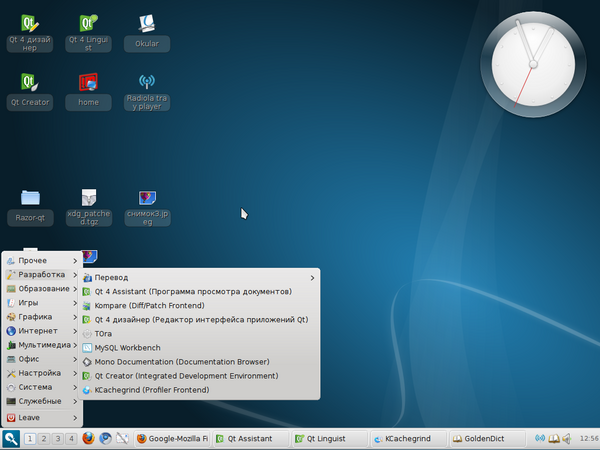
Task: Click the Мультимедиа category icon
Action: click(11, 345)
